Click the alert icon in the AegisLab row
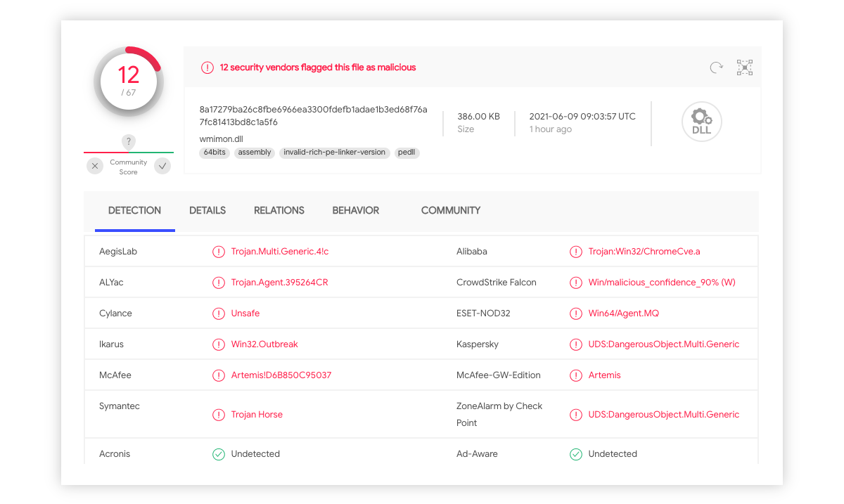The height and width of the screenshot is (504, 844). click(219, 252)
